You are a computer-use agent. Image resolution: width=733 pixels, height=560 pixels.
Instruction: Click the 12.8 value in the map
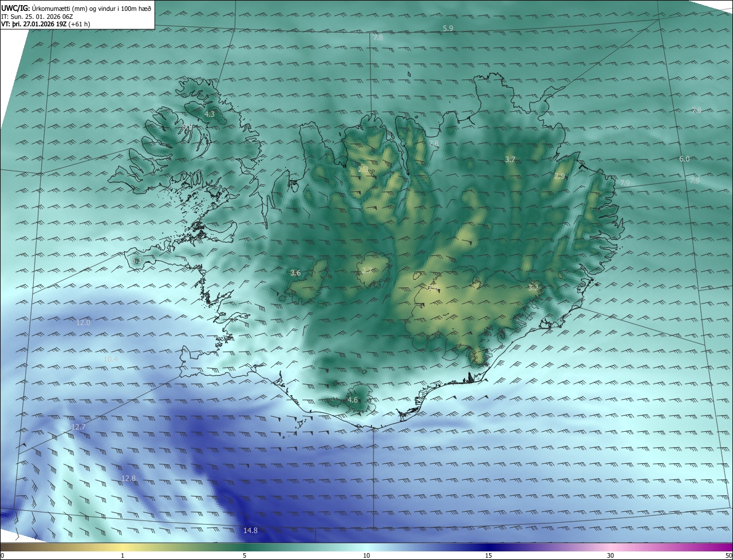coord(128,478)
